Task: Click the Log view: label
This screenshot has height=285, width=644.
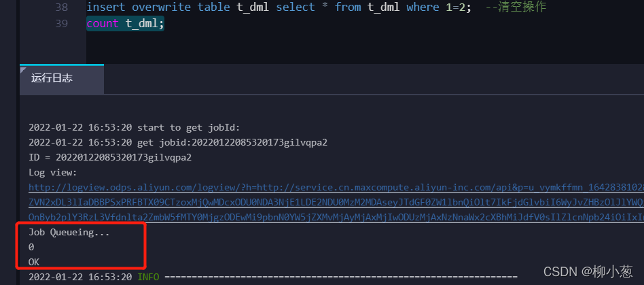Action: pyautogui.click(x=52, y=173)
